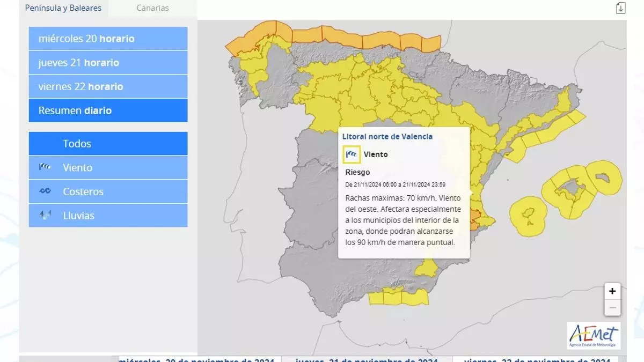Switch to the Canarias tab
644x362 pixels.
click(x=152, y=8)
